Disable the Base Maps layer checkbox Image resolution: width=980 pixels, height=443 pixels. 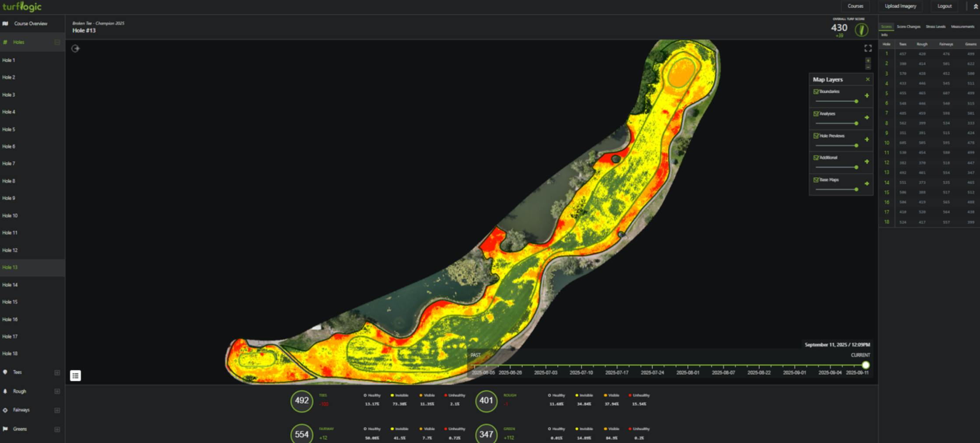(x=816, y=179)
